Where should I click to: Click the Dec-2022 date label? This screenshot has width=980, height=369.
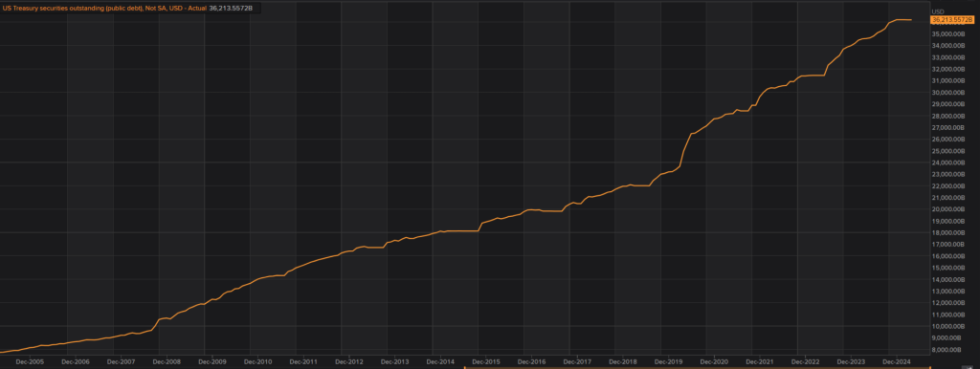pyautogui.click(x=805, y=361)
